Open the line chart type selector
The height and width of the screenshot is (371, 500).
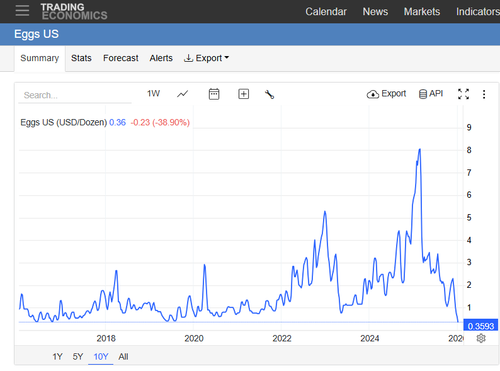tap(182, 94)
